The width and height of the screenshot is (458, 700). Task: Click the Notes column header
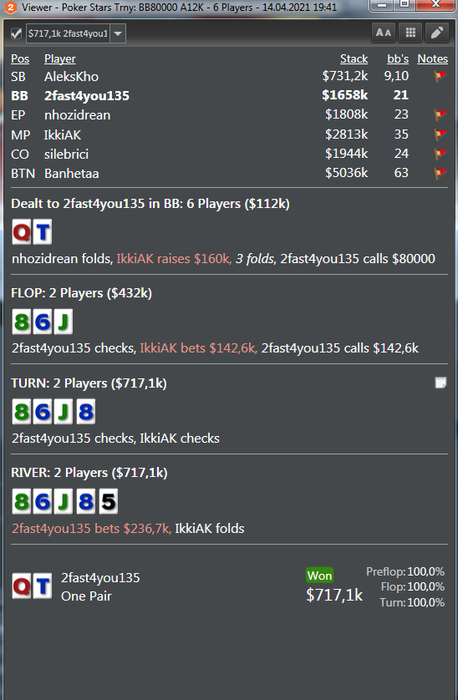click(x=433, y=59)
